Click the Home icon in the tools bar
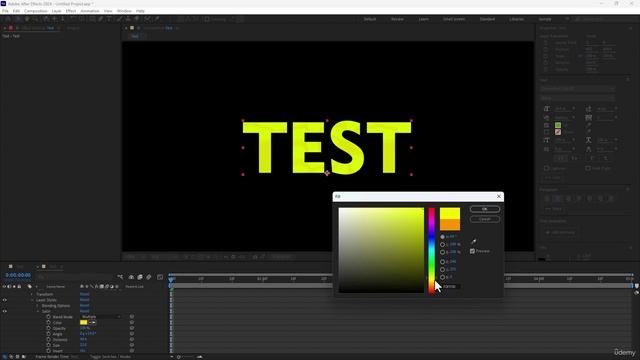Viewport: 640px width, 360px height. (x=8, y=19)
